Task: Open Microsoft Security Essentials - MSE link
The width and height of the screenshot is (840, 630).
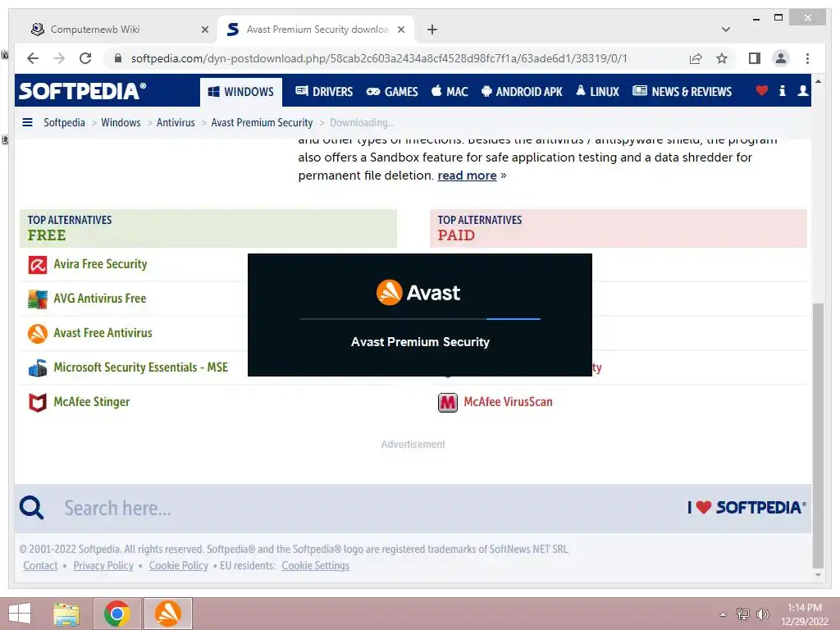Action: pos(141,367)
